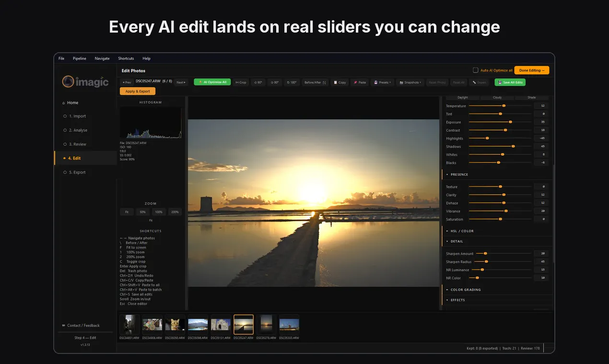Open the Pipeline menu
The image size is (609, 364).
[x=80, y=58]
